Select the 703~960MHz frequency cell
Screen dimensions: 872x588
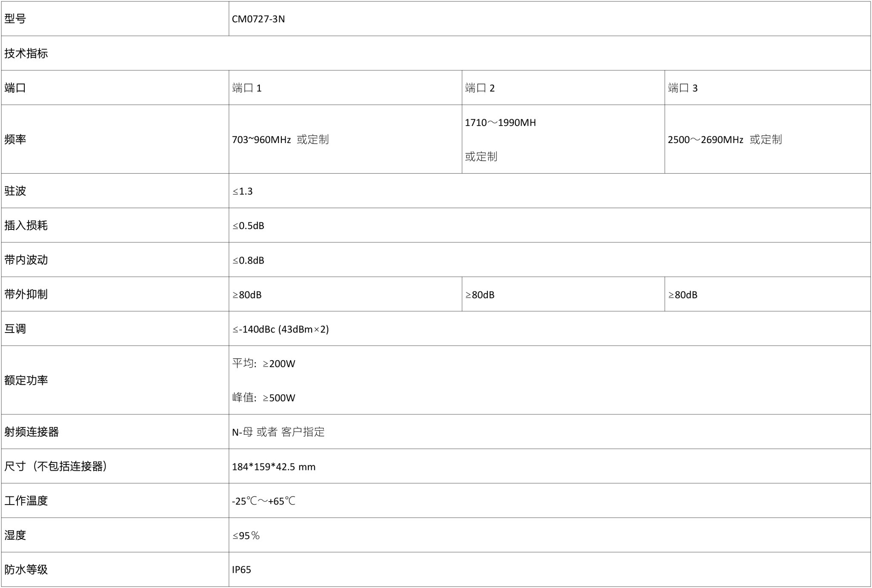(x=280, y=140)
